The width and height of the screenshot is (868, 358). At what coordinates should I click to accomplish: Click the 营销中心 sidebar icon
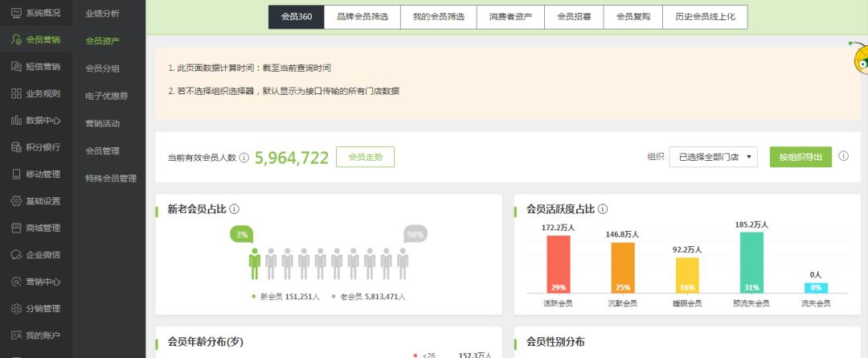coord(17,282)
